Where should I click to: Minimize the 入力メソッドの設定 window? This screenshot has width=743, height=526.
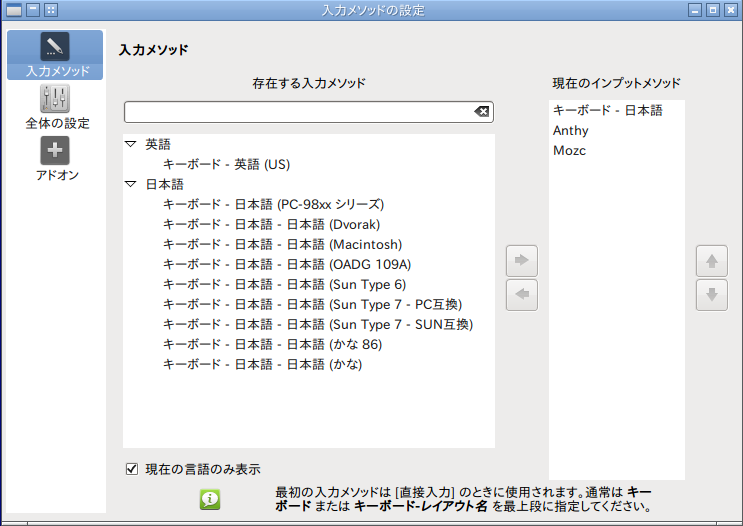click(x=695, y=10)
